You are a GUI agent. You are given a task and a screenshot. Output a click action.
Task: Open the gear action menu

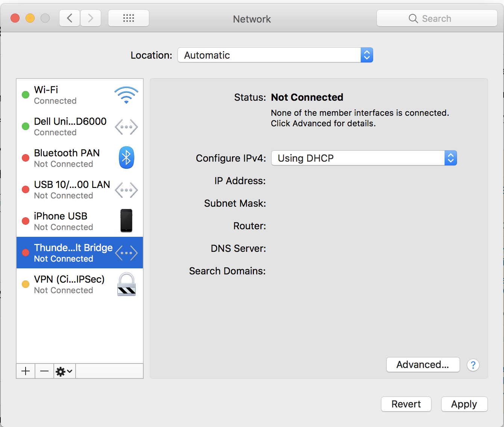[x=64, y=371]
